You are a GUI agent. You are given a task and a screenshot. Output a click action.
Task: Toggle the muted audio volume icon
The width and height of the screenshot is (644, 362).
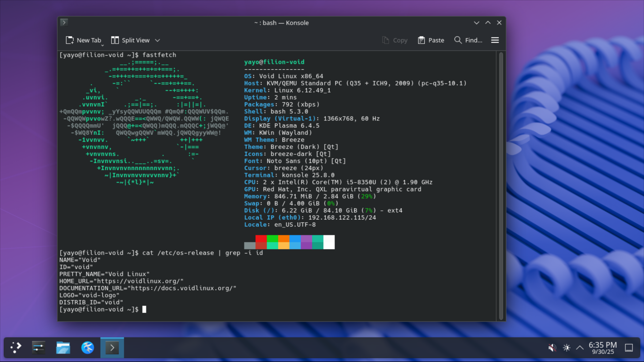point(552,348)
